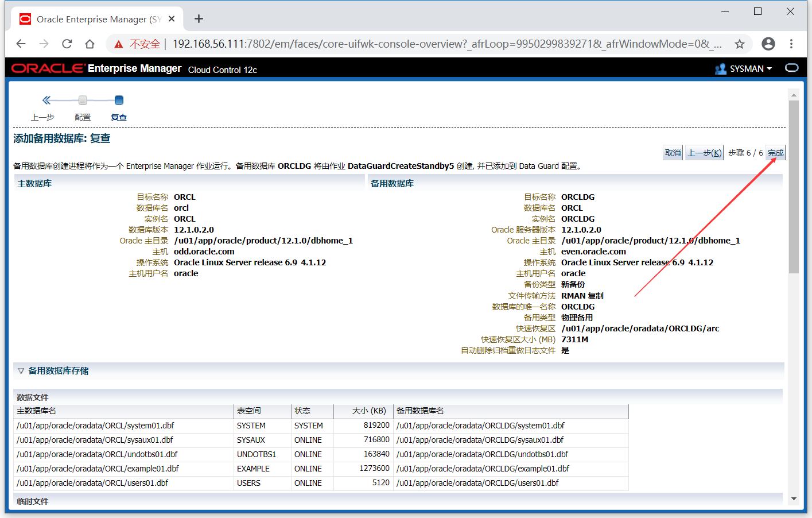Viewport: 812px width, 518px height.
Task: Click the 状态 column header
Action: pos(312,411)
